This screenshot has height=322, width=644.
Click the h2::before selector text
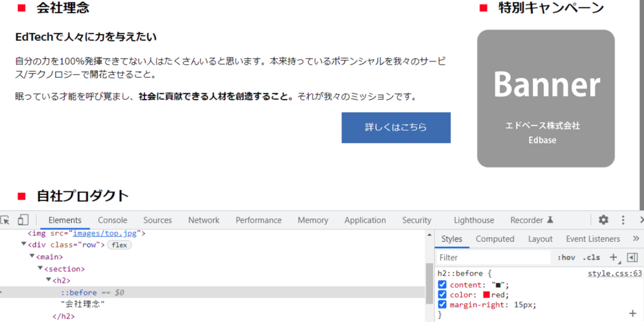pos(460,273)
